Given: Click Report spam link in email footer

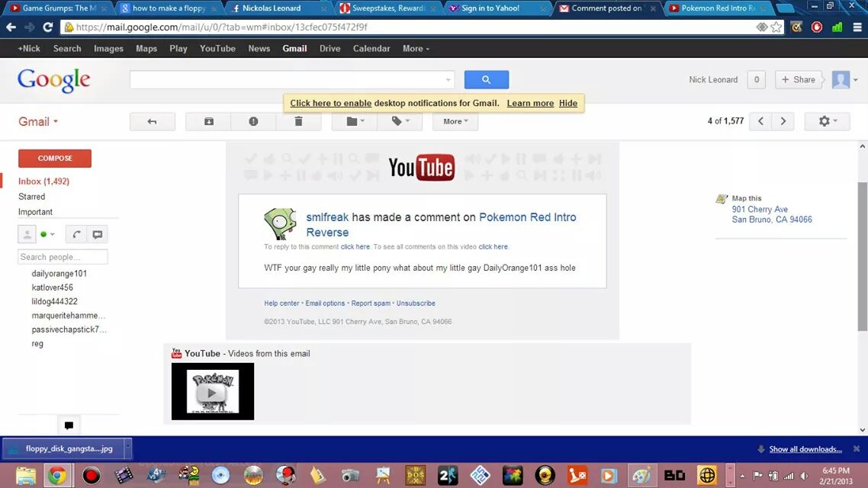Looking at the screenshot, I should point(371,303).
